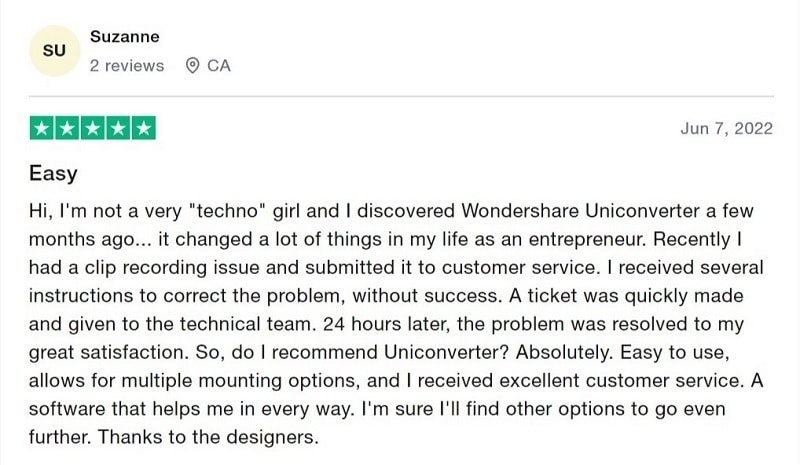Click the location pin icon
This screenshot has height=465, width=800.
[x=192, y=66]
